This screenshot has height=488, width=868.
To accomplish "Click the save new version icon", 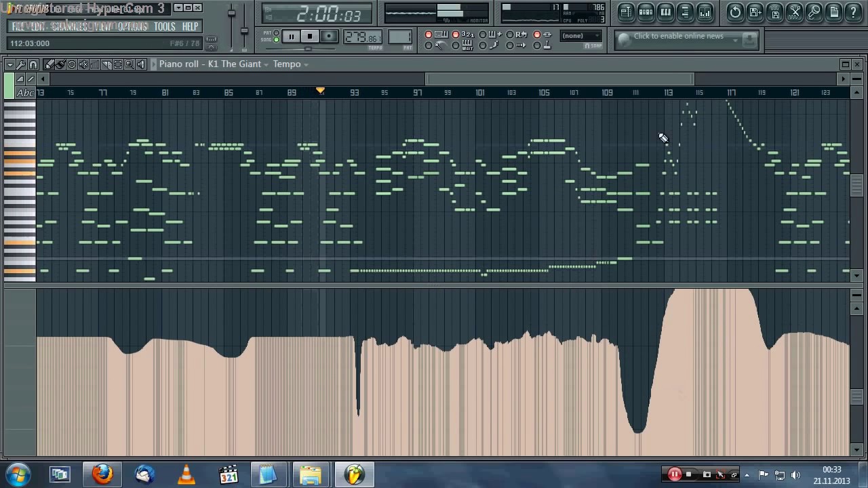I will [x=755, y=12].
